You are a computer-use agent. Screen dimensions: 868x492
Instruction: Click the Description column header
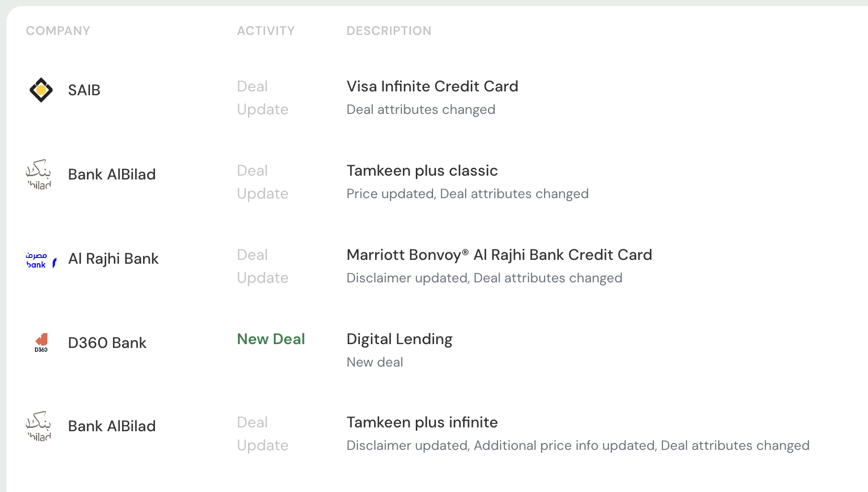point(389,31)
